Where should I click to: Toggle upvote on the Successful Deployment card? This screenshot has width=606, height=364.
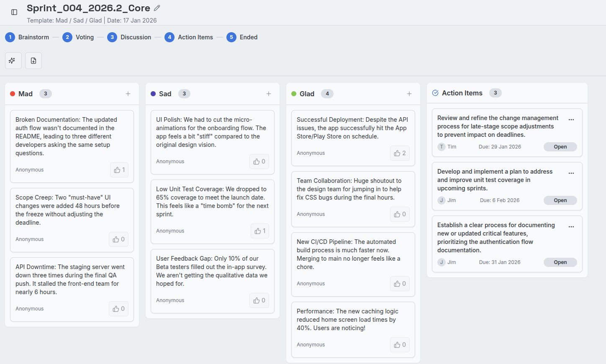pyautogui.click(x=400, y=153)
